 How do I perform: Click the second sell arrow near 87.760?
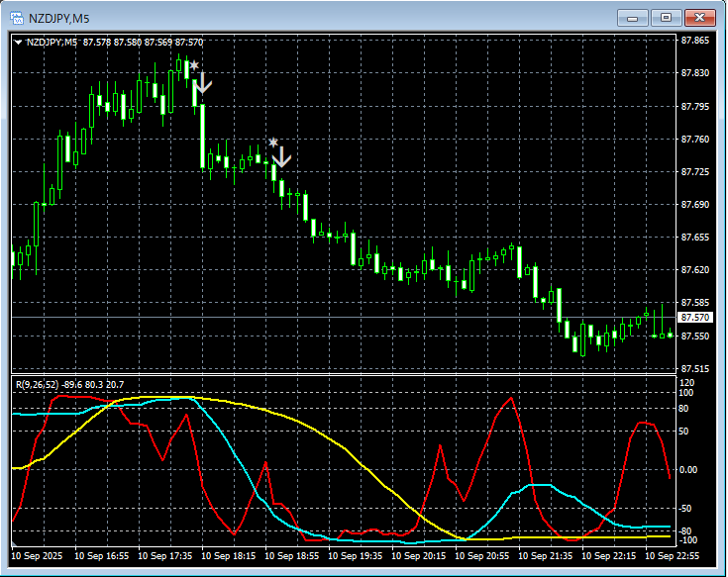tap(281, 156)
